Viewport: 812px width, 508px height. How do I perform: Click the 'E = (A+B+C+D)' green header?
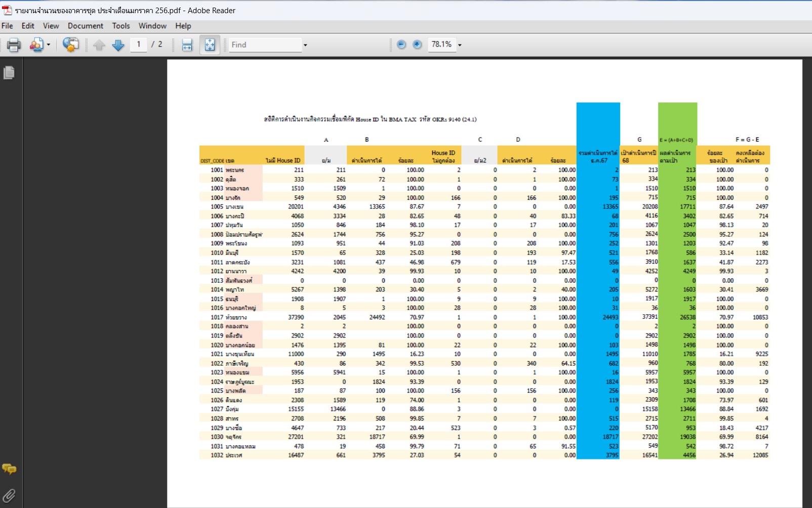coord(676,140)
